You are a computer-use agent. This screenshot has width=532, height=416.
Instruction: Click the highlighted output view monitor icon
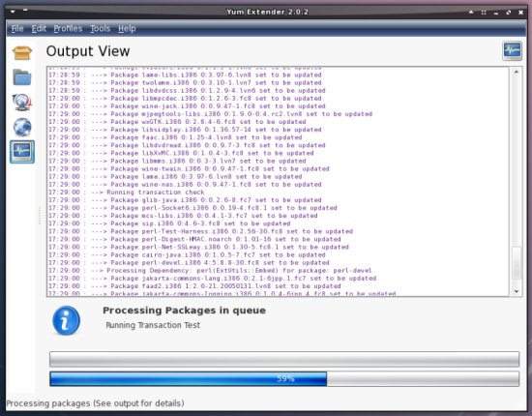coord(22,152)
